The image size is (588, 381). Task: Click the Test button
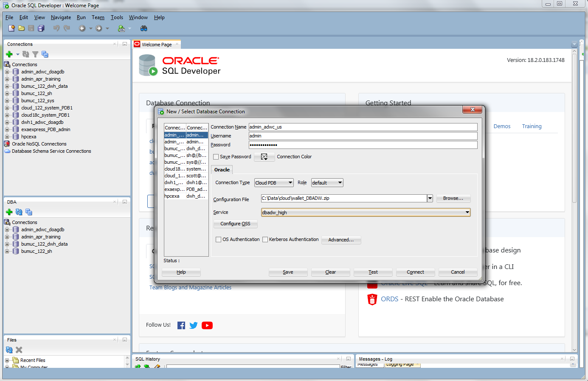tap(373, 272)
